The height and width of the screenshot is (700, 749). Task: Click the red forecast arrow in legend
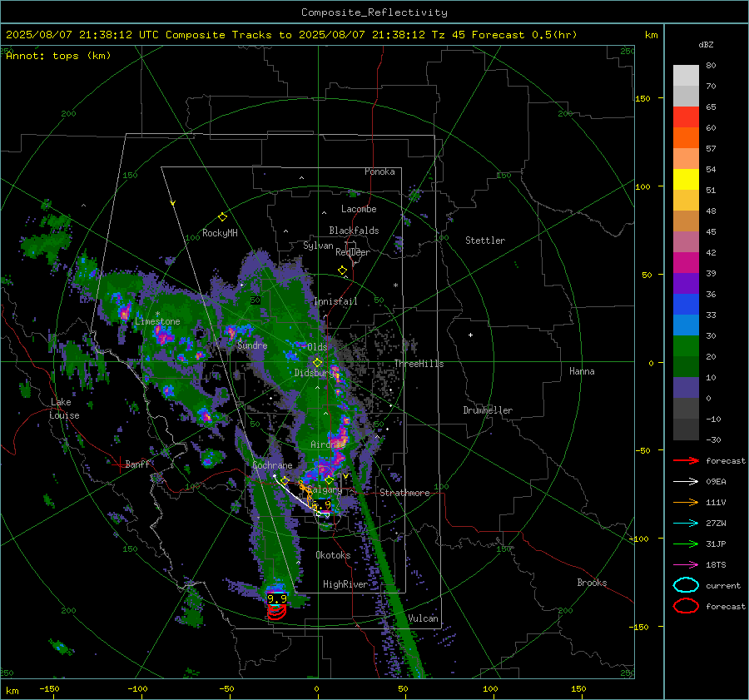tap(686, 460)
